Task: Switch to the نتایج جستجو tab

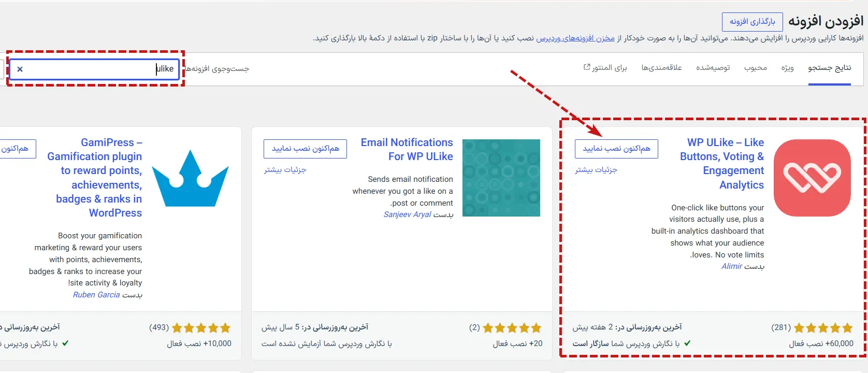Action: point(830,68)
